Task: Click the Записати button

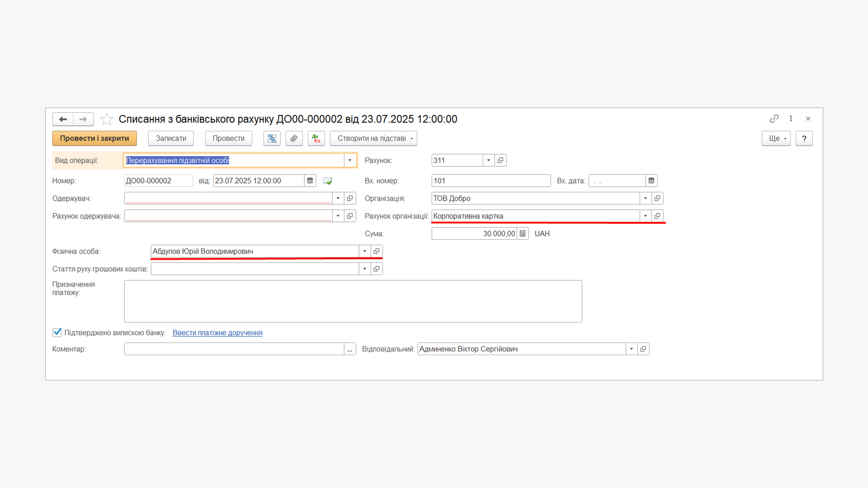Action: click(x=171, y=138)
